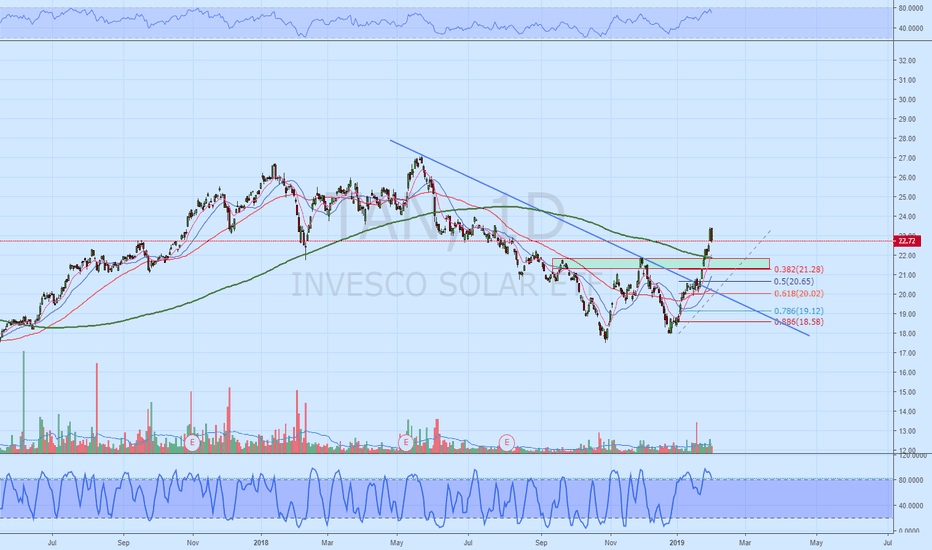Select the 0.5(20.65) Fibonacci level label
This screenshot has height=550, width=932.
(x=794, y=281)
